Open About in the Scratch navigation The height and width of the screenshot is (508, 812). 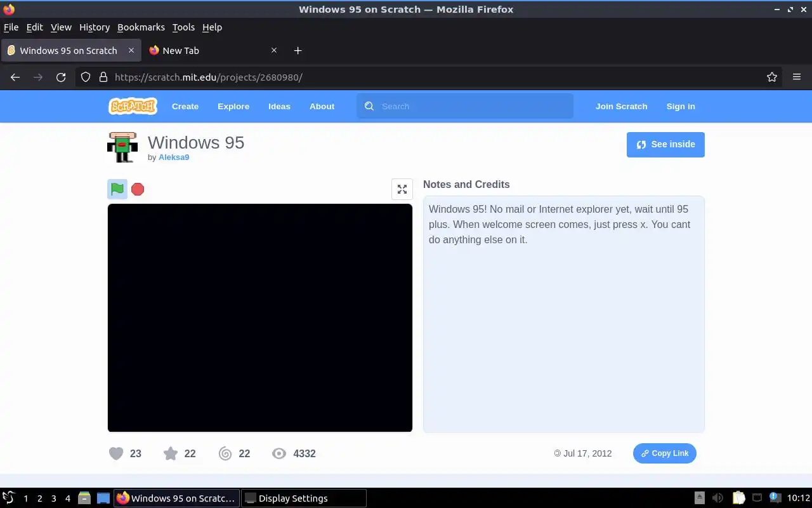pos(322,106)
